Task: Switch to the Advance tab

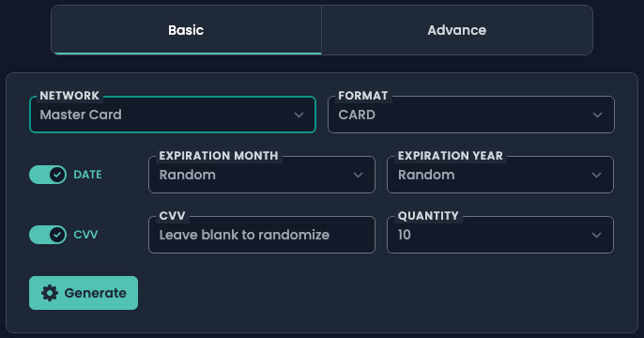Action: pos(457,30)
